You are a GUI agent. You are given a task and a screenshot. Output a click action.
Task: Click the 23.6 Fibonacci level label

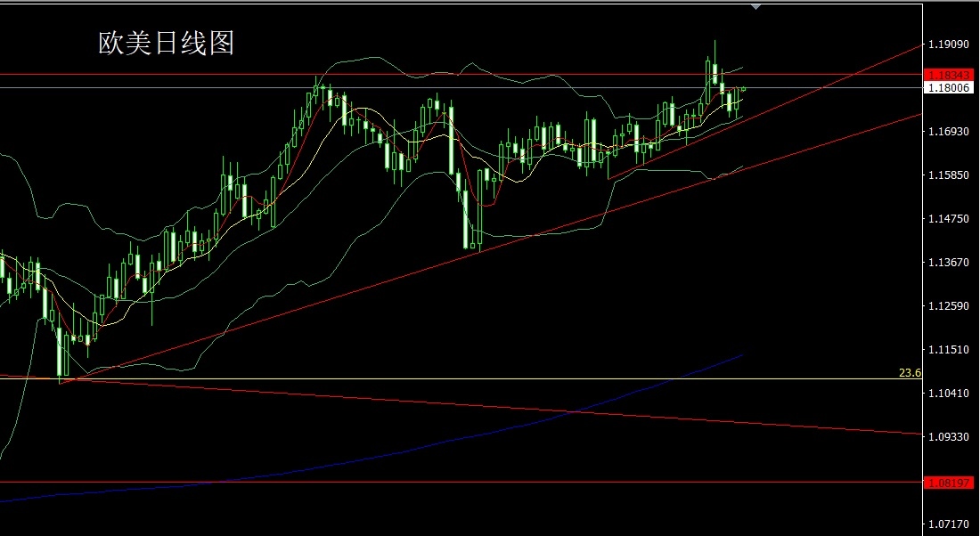[910, 373]
